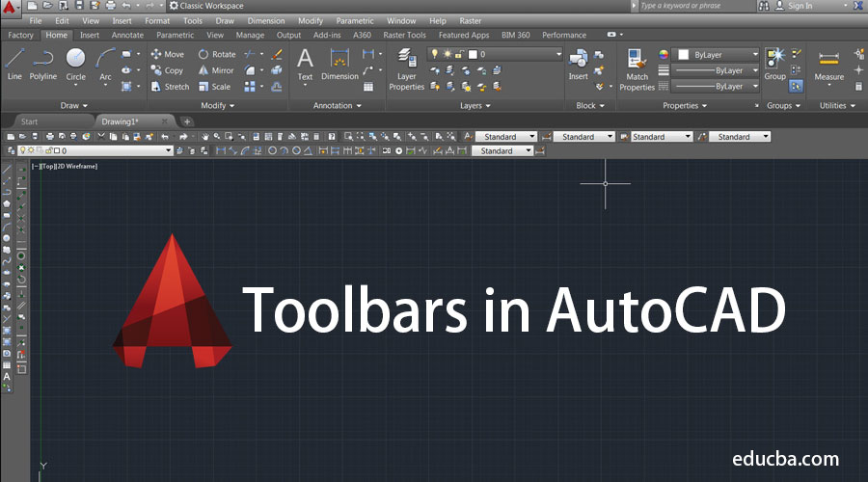Activate the Arc tool
This screenshot has width=868, height=482.
pos(105,65)
